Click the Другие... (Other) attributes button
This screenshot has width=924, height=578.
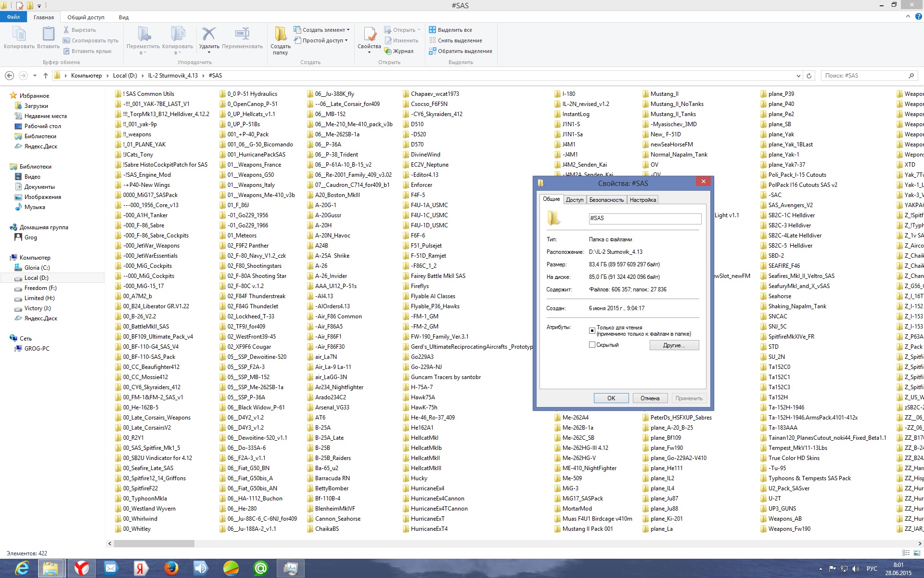click(x=674, y=345)
